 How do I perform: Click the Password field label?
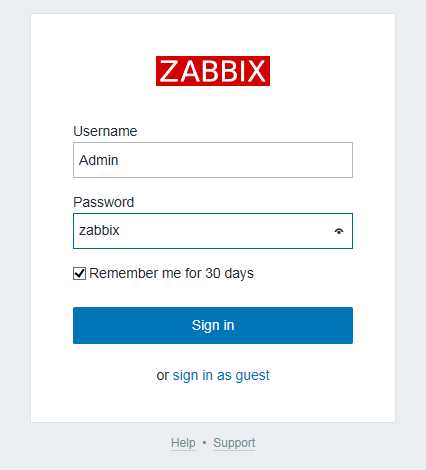click(x=104, y=202)
